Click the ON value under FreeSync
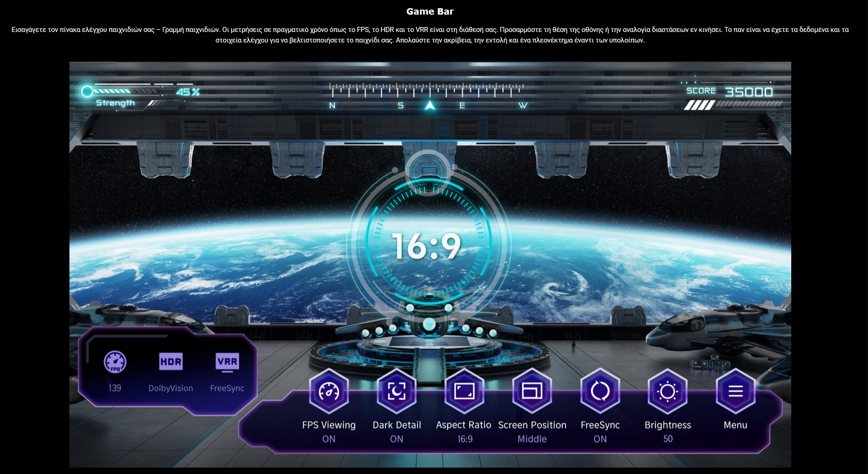This screenshot has height=474, width=868. coord(600,439)
